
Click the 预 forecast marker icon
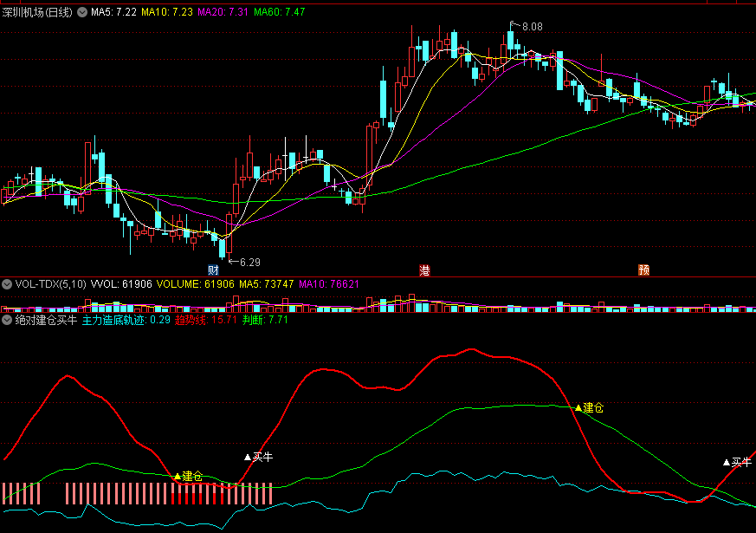(x=643, y=270)
